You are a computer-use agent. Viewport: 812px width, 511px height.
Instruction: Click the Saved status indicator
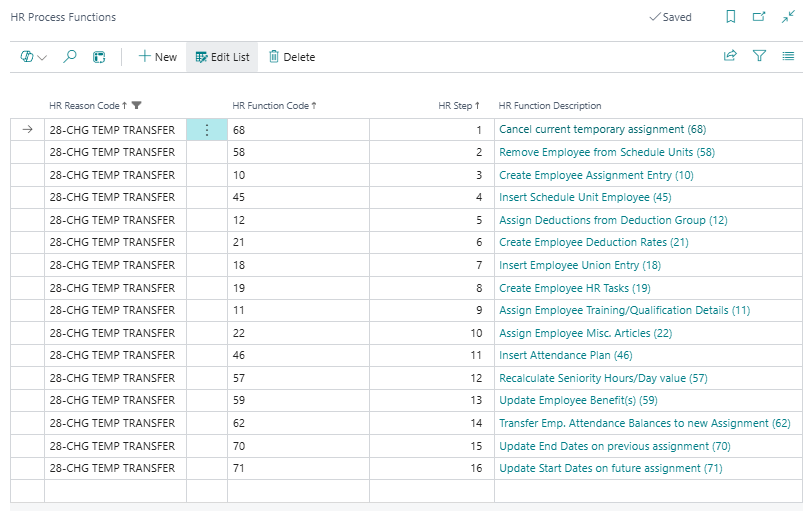tap(671, 17)
